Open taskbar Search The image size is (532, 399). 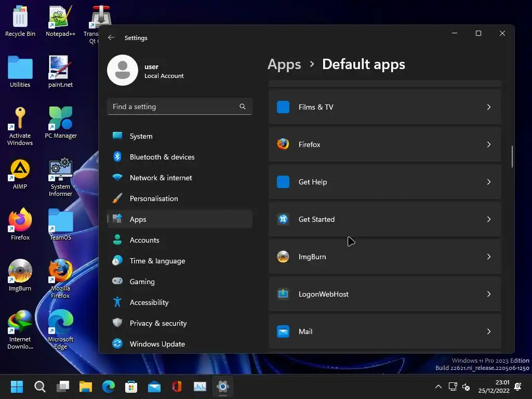(x=39, y=387)
